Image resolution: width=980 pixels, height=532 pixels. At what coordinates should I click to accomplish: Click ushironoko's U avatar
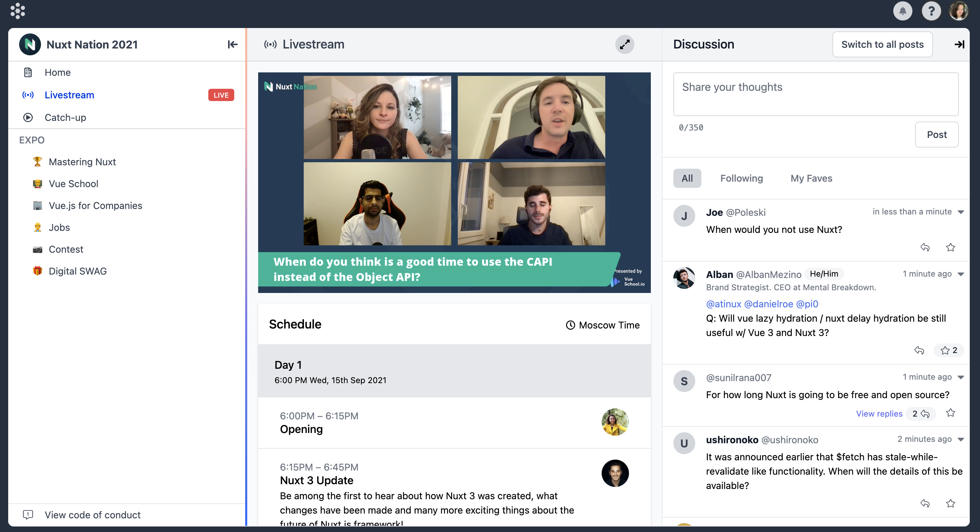[x=684, y=443]
